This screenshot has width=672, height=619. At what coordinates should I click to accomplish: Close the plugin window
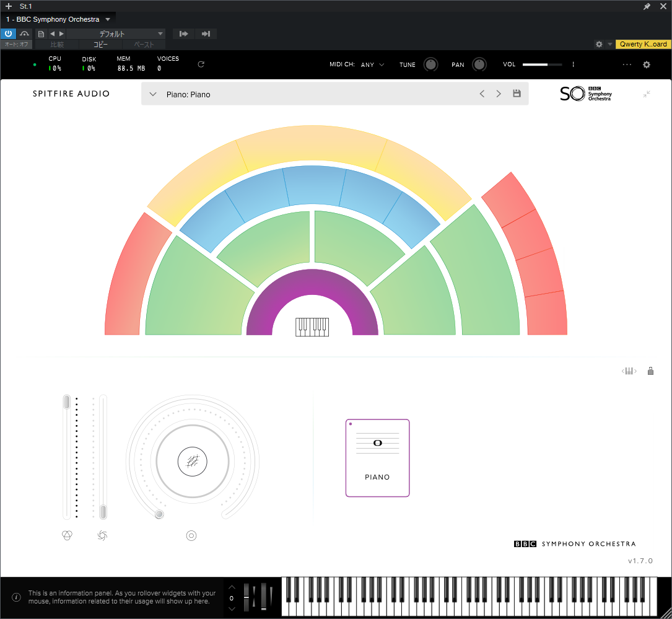[663, 6]
